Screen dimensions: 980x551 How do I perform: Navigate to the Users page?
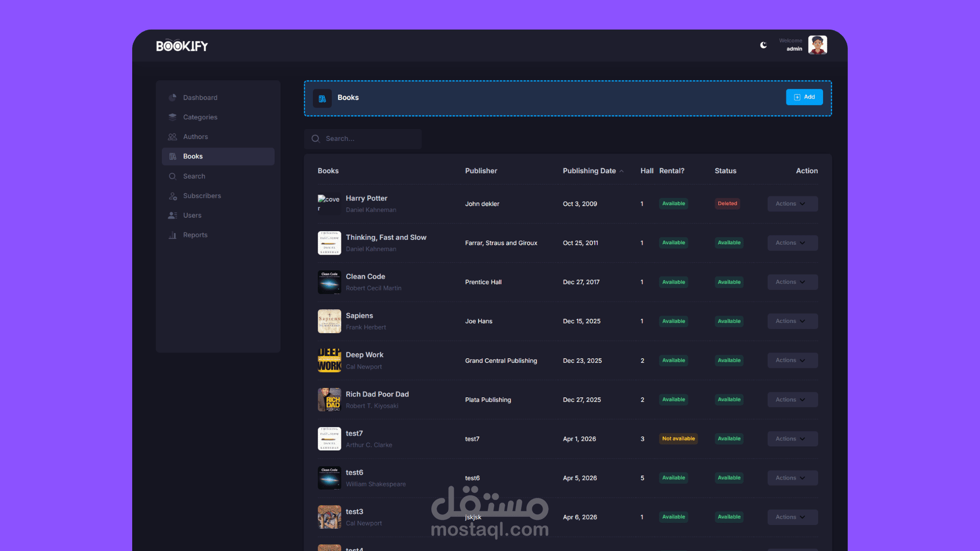[x=218, y=215]
